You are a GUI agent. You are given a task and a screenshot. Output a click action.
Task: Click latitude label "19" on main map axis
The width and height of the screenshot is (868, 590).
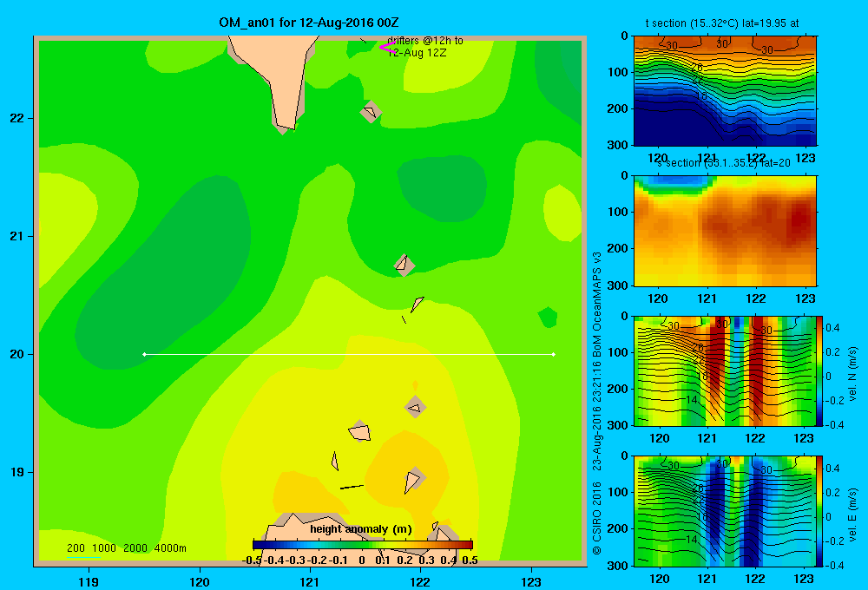tap(17, 472)
